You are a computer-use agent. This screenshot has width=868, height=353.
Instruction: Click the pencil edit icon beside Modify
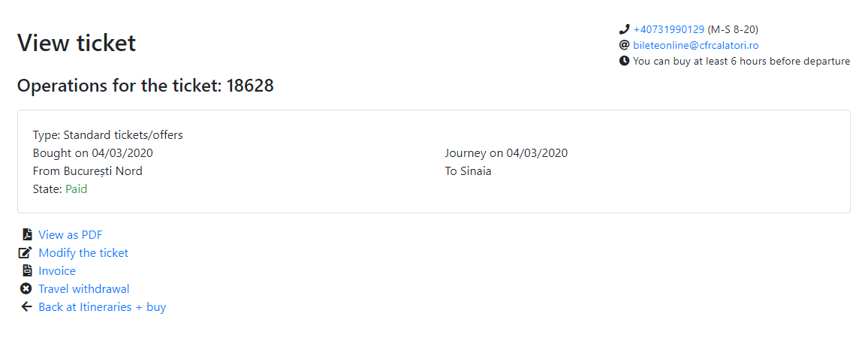pyautogui.click(x=26, y=253)
